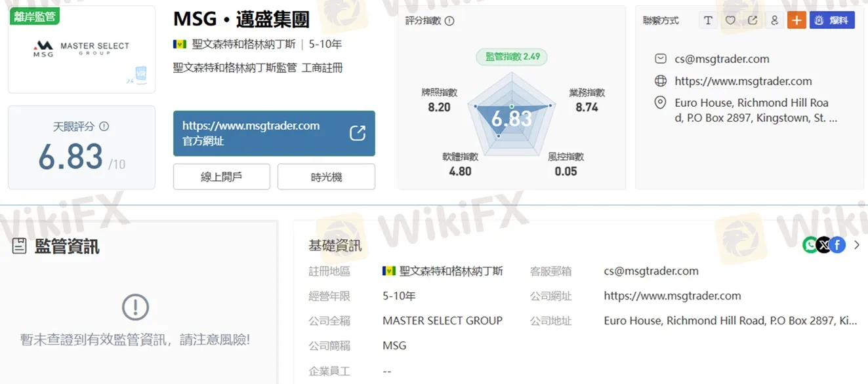The width and height of the screenshot is (868, 384).
Task: Open the WhatsApp sharing icon
Action: [x=810, y=244]
